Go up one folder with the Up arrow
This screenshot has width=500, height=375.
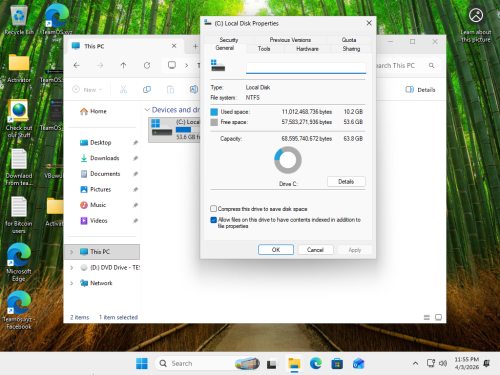[x=123, y=65]
